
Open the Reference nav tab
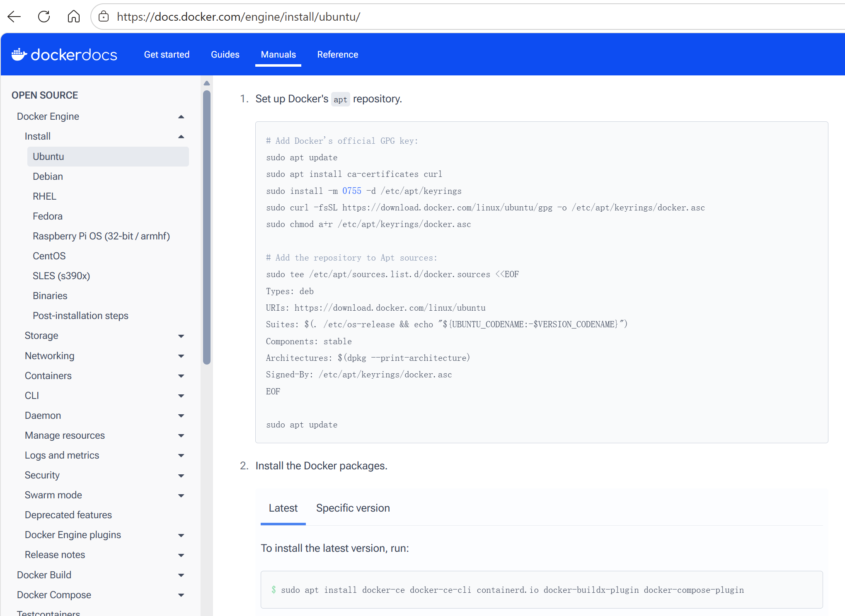click(x=338, y=55)
